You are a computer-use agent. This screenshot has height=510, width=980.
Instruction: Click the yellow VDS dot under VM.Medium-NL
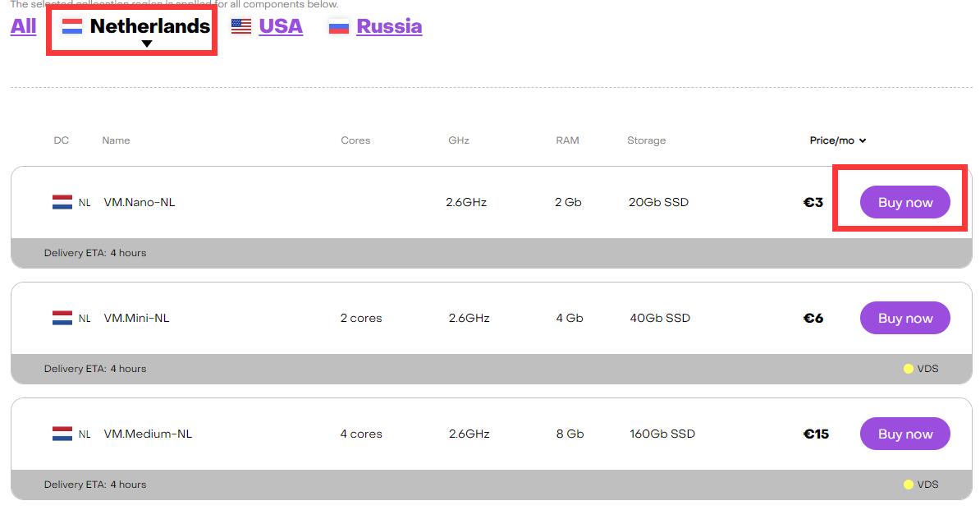908,485
